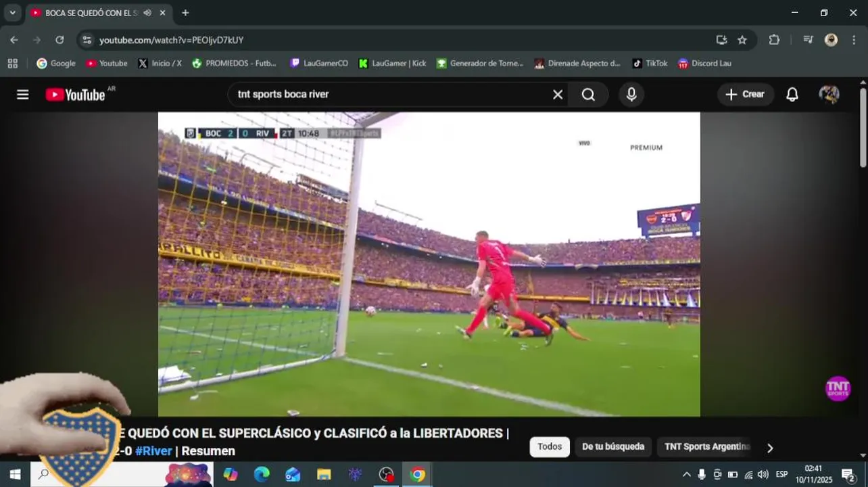Screen dimensions: 868x487
Task: Clear the search text with the X
Action: [x=558, y=95]
